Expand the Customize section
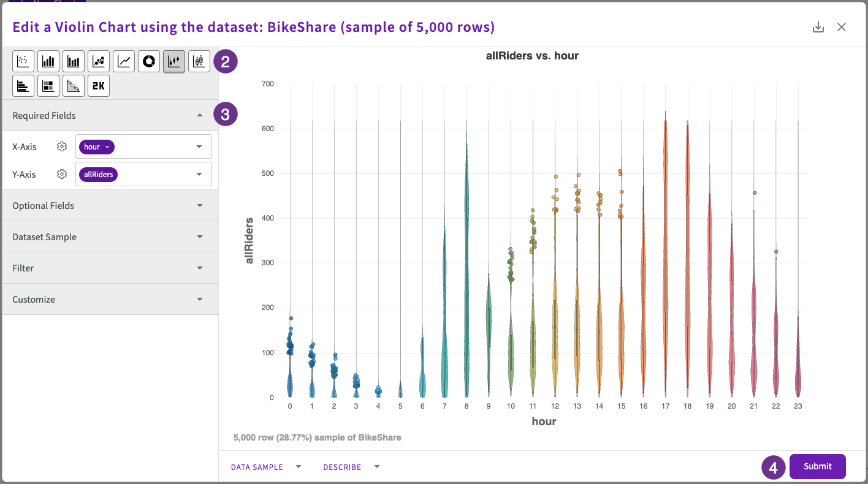 (110, 300)
